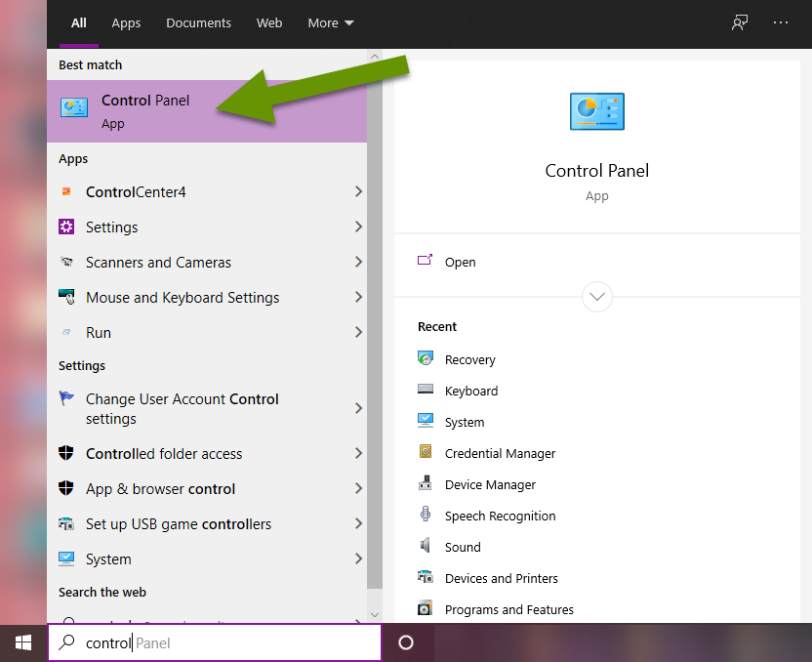This screenshot has height=662, width=812.
Task: Select the 'Scanners and Cameras' result text
Action: coord(158,262)
